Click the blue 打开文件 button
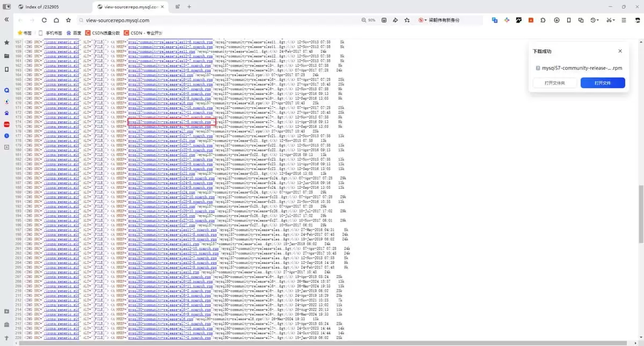The image size is (644, 346). click(603, 83)
